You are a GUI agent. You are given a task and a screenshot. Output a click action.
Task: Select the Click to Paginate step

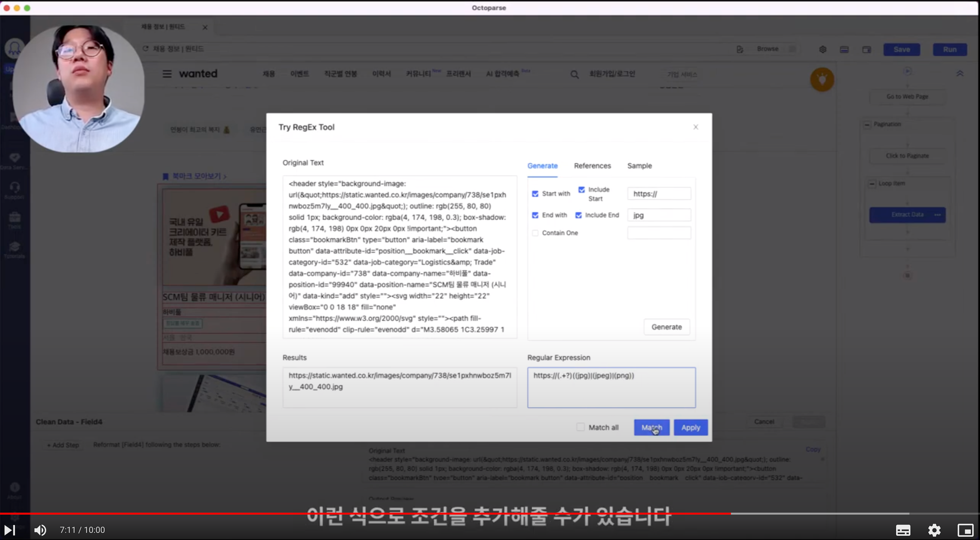(907, 156)
